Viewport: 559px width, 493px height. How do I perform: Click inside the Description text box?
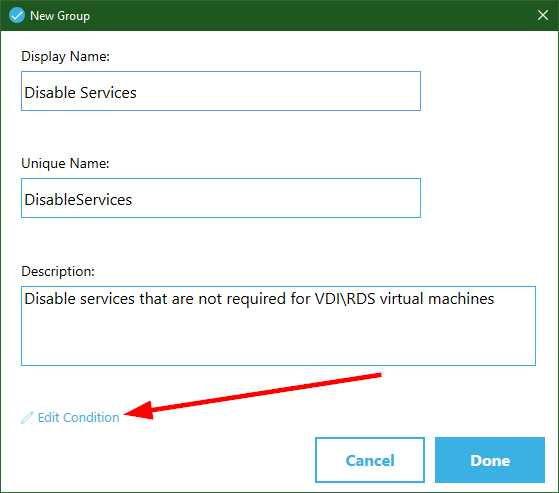pos(278,326)
